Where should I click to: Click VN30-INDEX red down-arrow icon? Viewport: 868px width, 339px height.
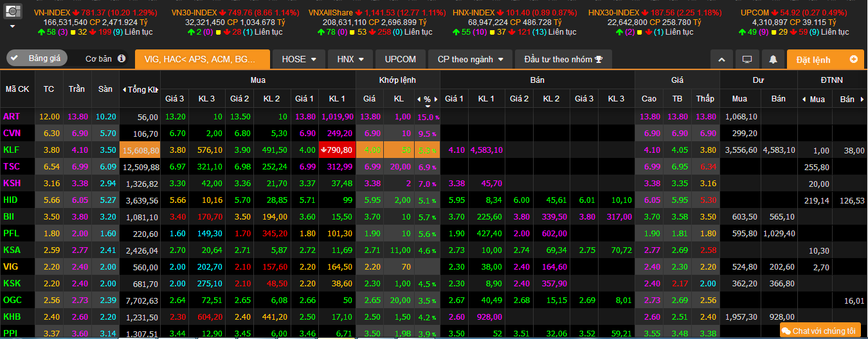pyautogui.click(x=222, y=13)
